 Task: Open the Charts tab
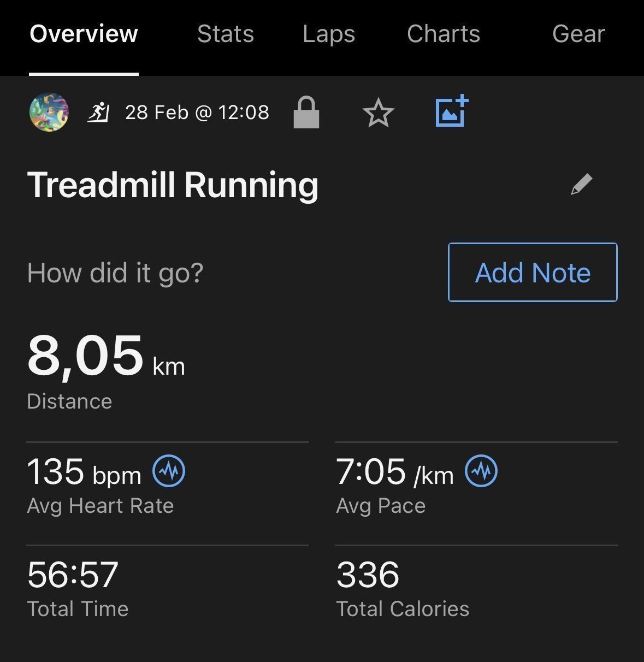pyautogui.click(x=444, y=34)
